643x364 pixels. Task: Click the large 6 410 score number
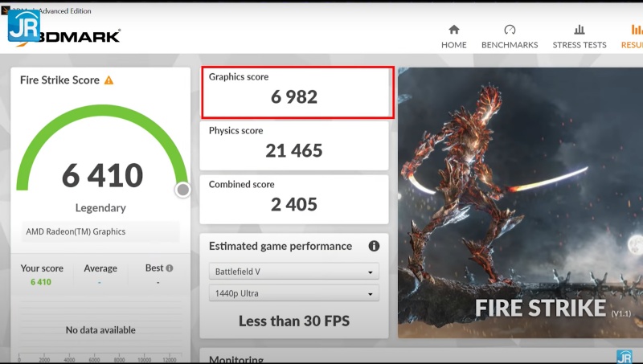103,175
